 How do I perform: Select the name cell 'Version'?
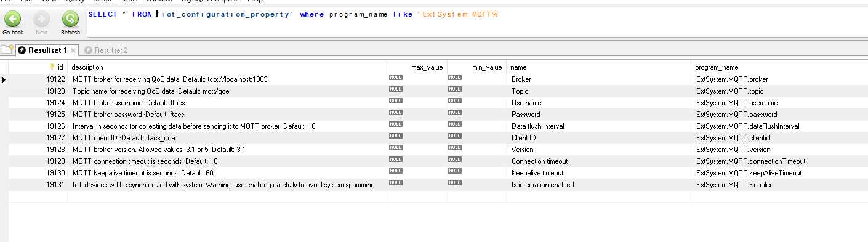pos(523,150)
